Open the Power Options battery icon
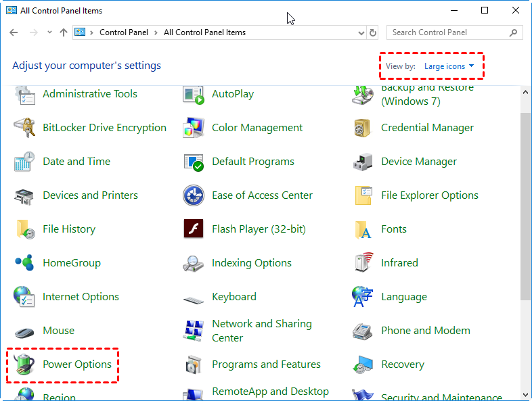The width and height of the screenshot is (532, 401). pos(24,364)
